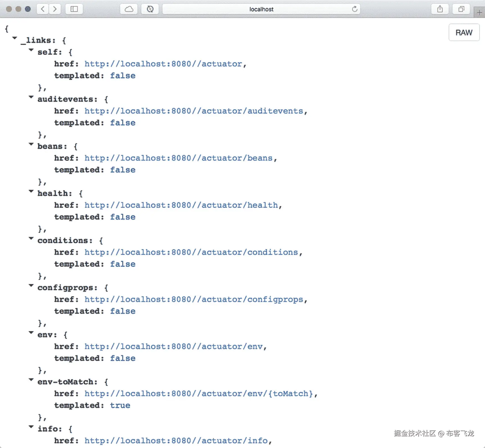Collapse the auditevents node
Viewport: 485px width, 448px height.
pos(31,97)
